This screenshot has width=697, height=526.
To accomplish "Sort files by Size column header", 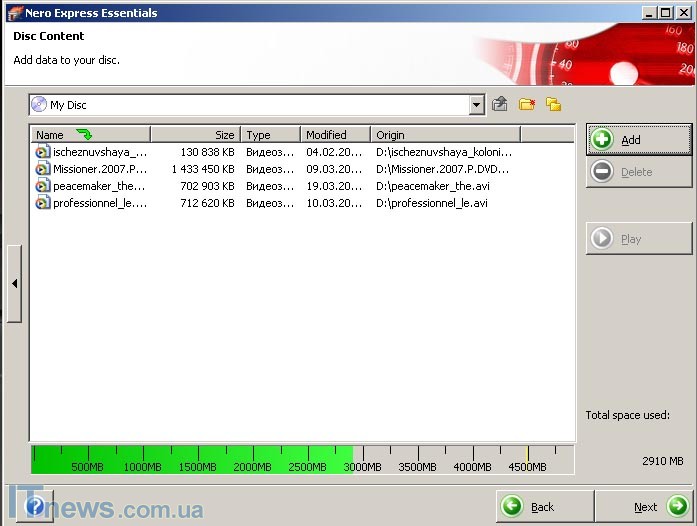I will coord(195,135).
